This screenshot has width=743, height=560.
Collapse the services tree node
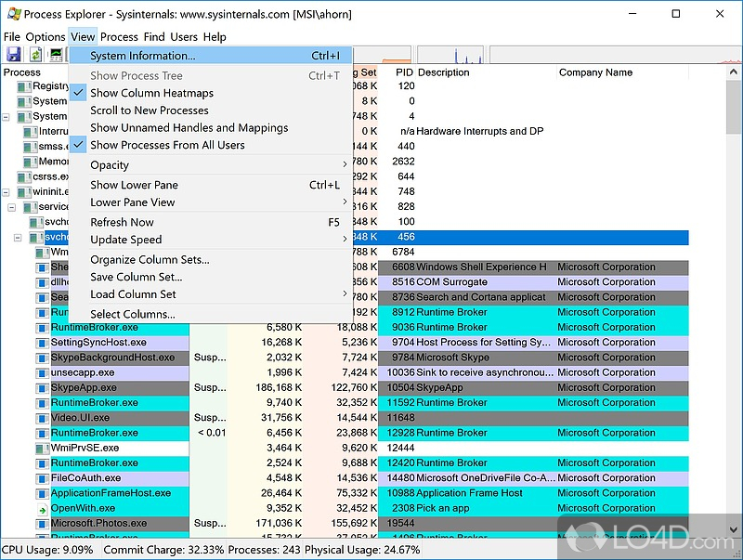pyautogui.click(x=12, y=207)
